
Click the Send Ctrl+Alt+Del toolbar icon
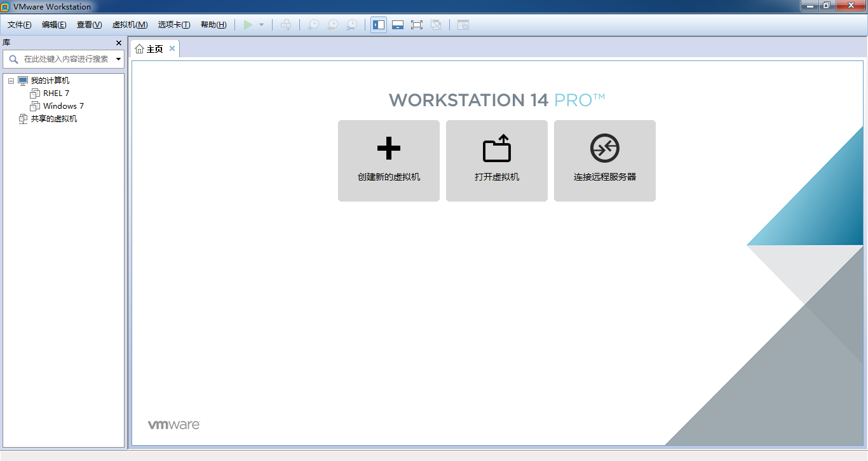(x=287, y=25)
